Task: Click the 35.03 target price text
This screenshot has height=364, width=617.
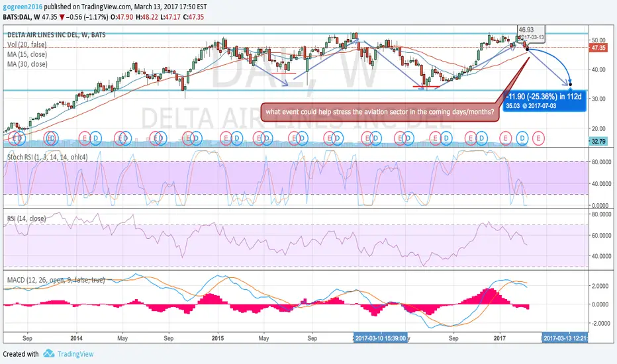Action: coord(512,106)
